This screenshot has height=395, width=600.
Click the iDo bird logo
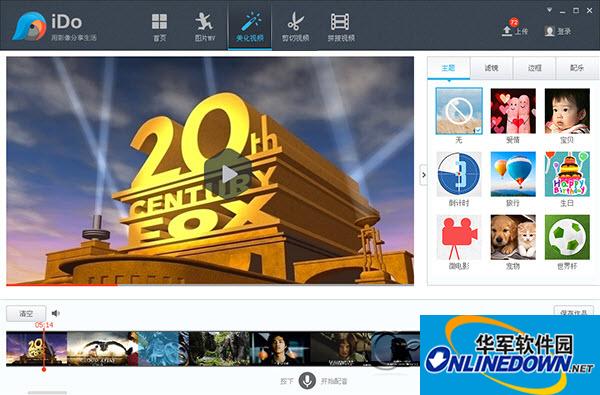pyautogui.click(x=29, y=26)
